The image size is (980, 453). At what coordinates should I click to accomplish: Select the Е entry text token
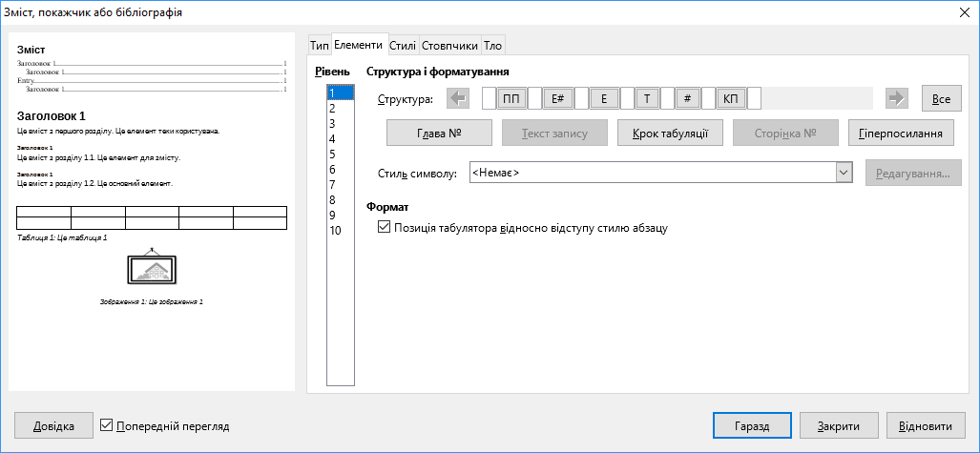(604, 99)
